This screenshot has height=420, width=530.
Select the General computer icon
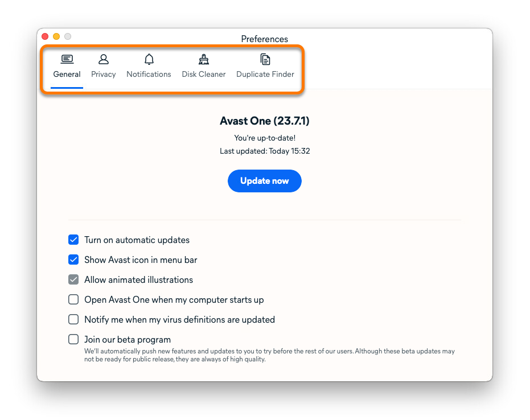(x=67, y=59)
